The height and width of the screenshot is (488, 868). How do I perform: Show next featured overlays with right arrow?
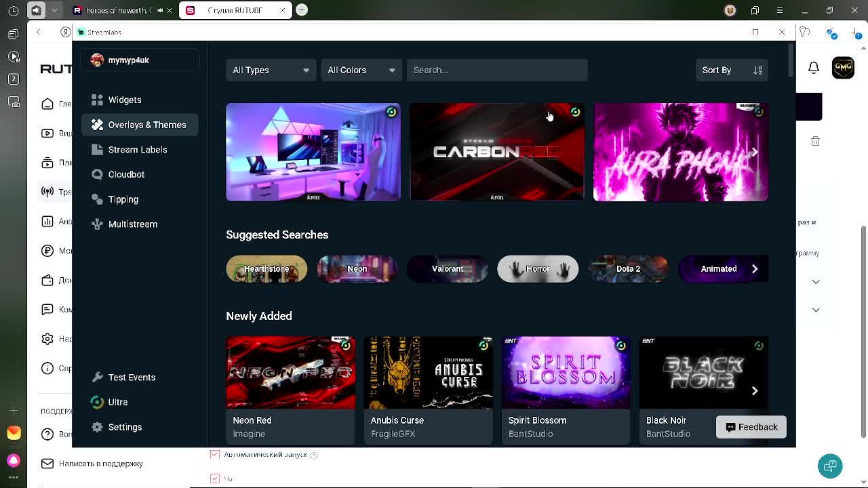point(755,152)
